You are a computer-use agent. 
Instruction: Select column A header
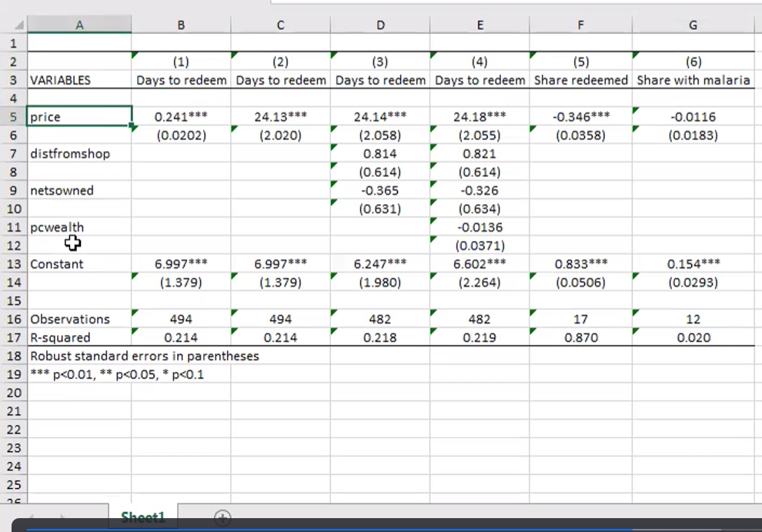point(79,25)
